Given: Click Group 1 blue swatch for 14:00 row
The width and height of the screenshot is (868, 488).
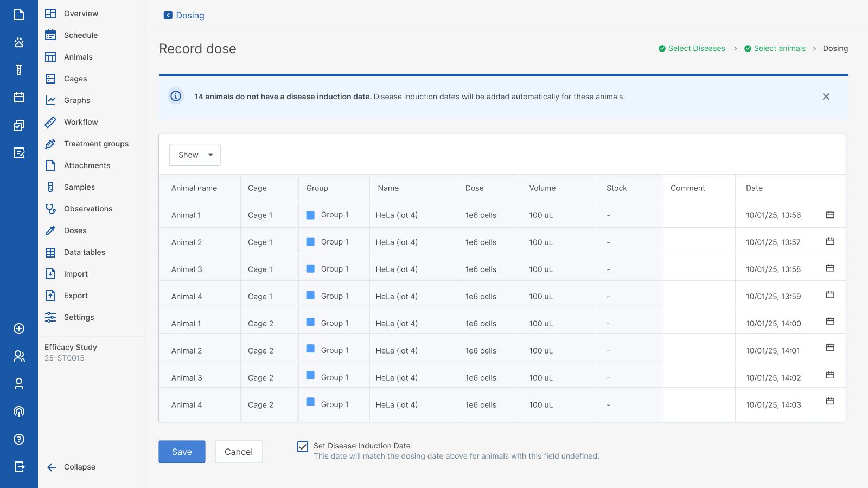Looking at the screenshot, I should [310, 322].
